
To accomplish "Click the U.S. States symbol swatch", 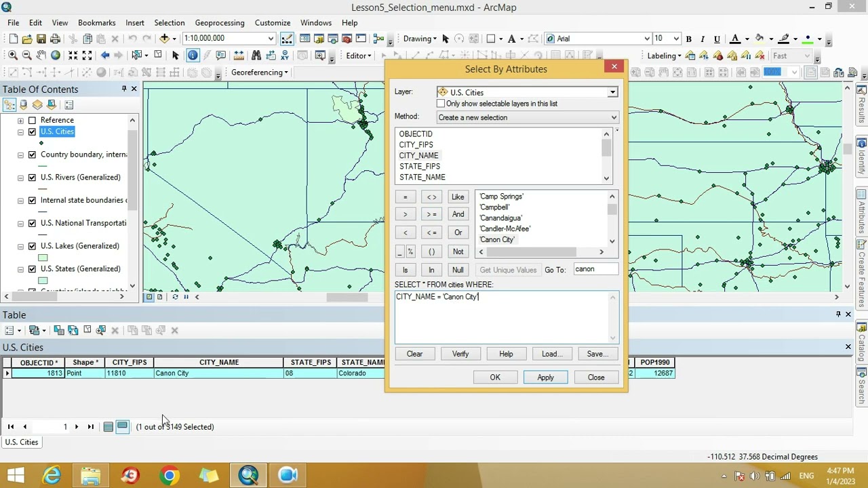I will click(43, 281).
